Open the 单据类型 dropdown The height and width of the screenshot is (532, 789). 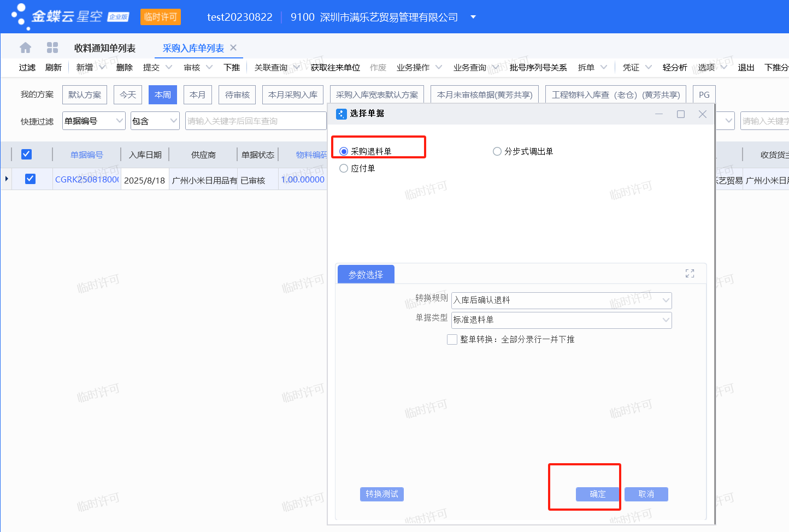(666, 320)
